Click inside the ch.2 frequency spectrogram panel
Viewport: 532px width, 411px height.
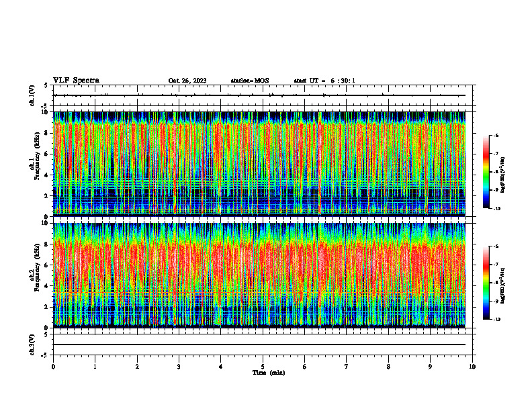(259, 275)
